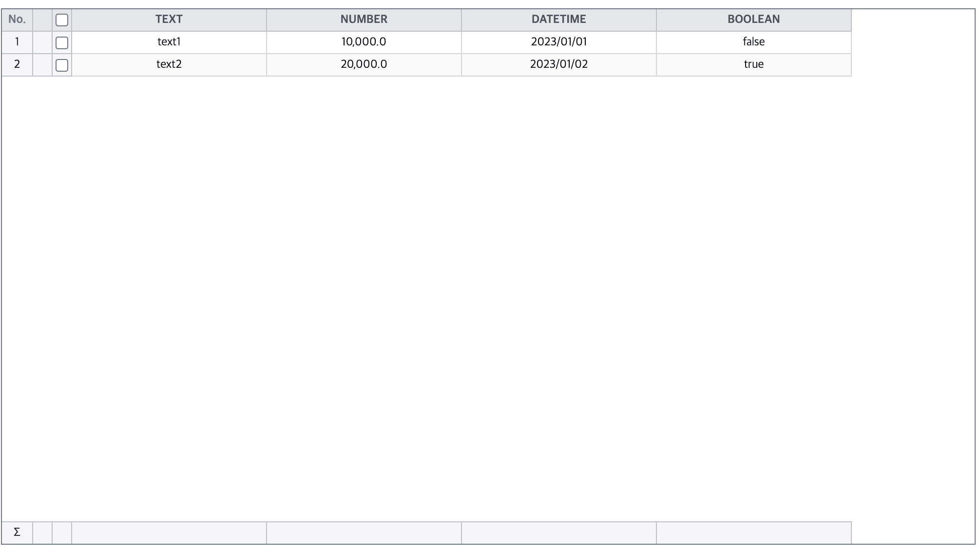Click row number 2 indicator
Image resolution: width=980 pixels, height=553 pixels.
tap(17, 65)
